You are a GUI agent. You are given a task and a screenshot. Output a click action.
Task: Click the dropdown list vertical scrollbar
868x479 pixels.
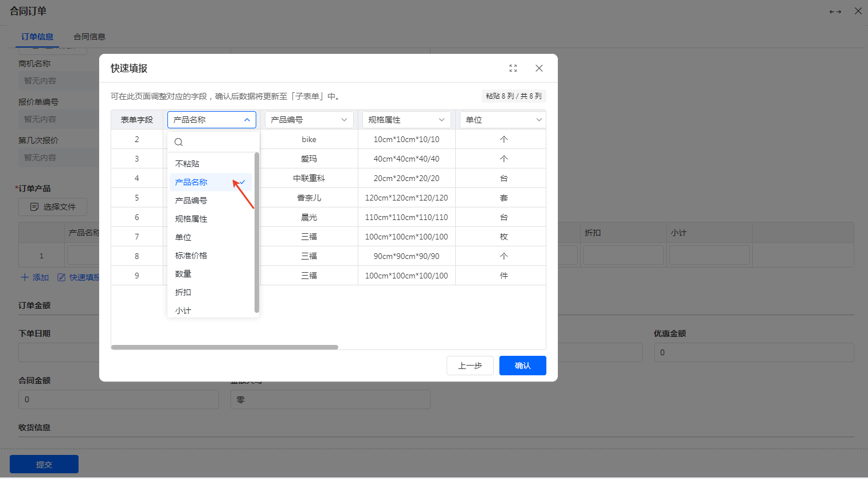tap(256, 232)
